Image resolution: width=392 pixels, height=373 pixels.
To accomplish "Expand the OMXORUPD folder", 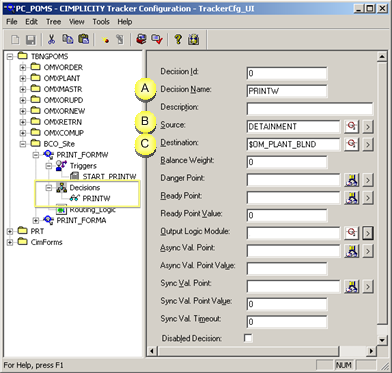I will pos(23,100).
